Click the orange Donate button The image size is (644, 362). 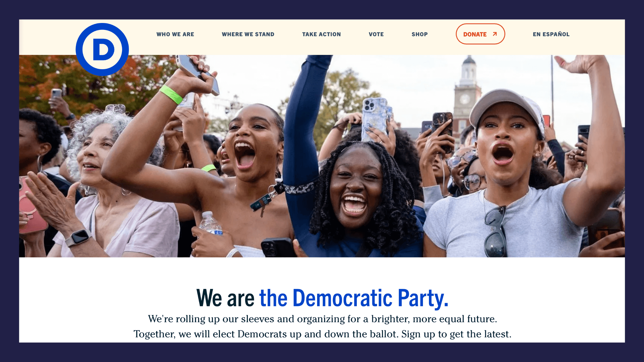pos(480,34)
